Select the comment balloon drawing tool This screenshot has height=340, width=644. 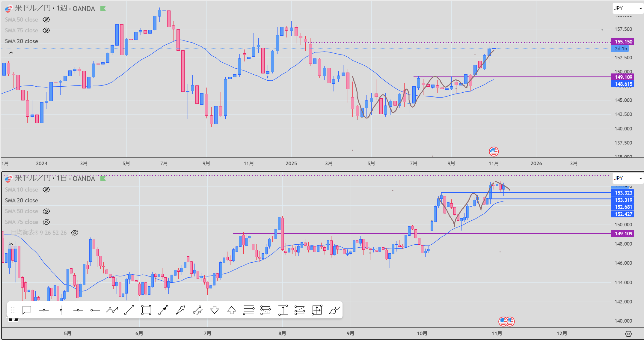coord(27,310)
